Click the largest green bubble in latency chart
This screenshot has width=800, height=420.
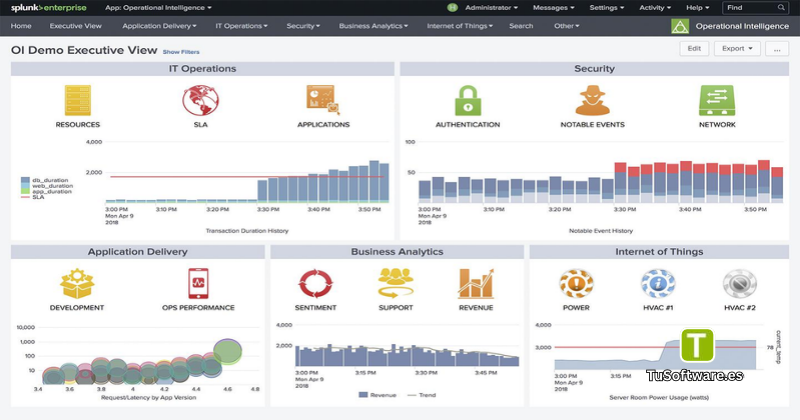coord(228,352)
